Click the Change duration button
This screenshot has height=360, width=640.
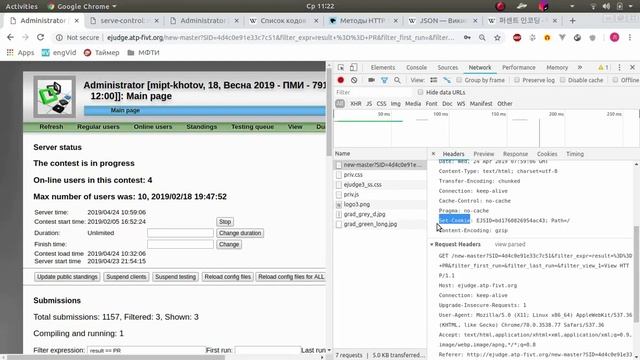240,233
